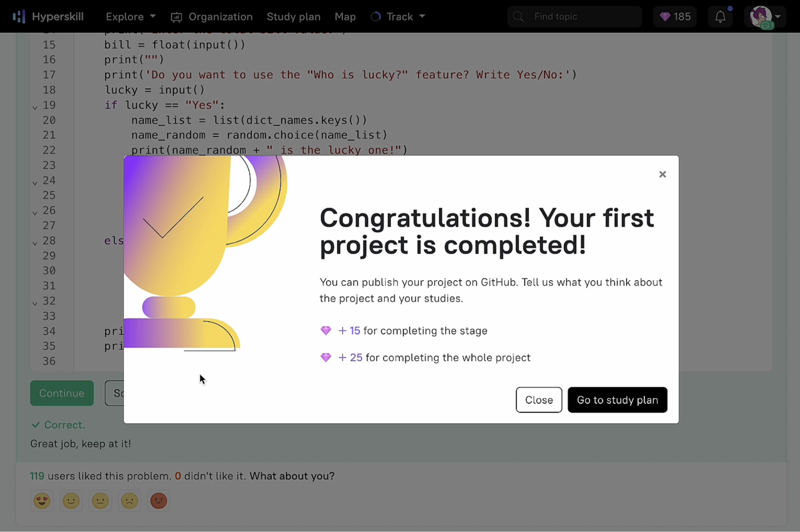
Task: Click your profile avatar
Action: click(761, 16)
